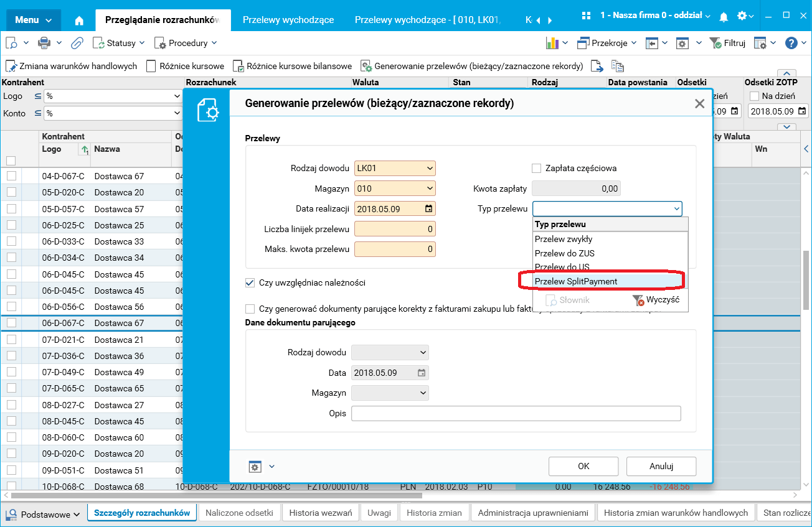
Task: Expand the Logo filter combo box
Action: coord(176,96)
